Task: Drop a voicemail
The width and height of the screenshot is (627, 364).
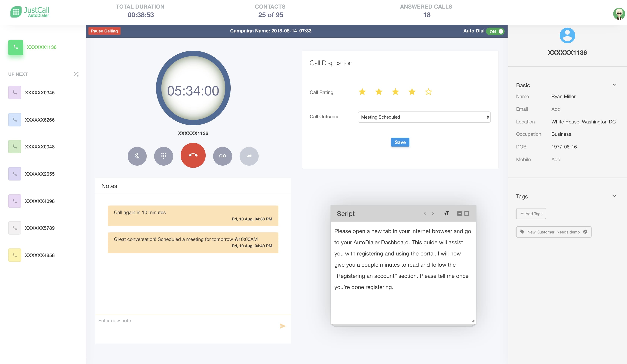Action: click(222, 156)
